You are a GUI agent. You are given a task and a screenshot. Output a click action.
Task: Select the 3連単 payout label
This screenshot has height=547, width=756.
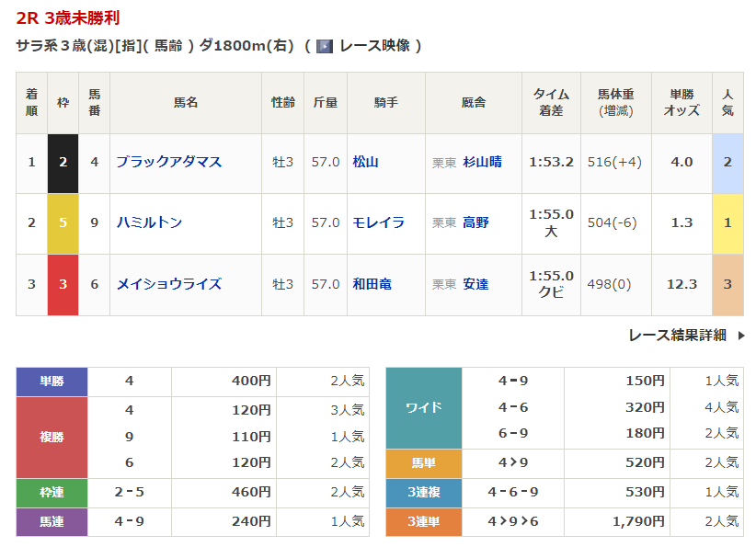pos(424,521)
